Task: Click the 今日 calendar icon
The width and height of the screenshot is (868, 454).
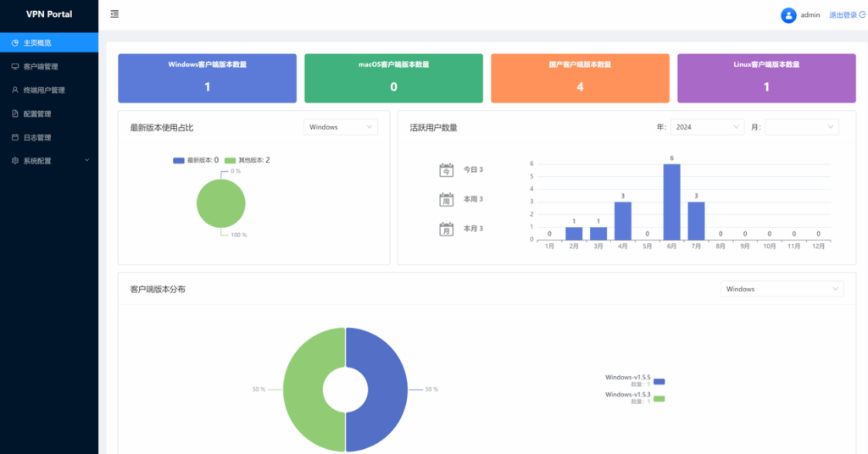Action: coord(447,170)
